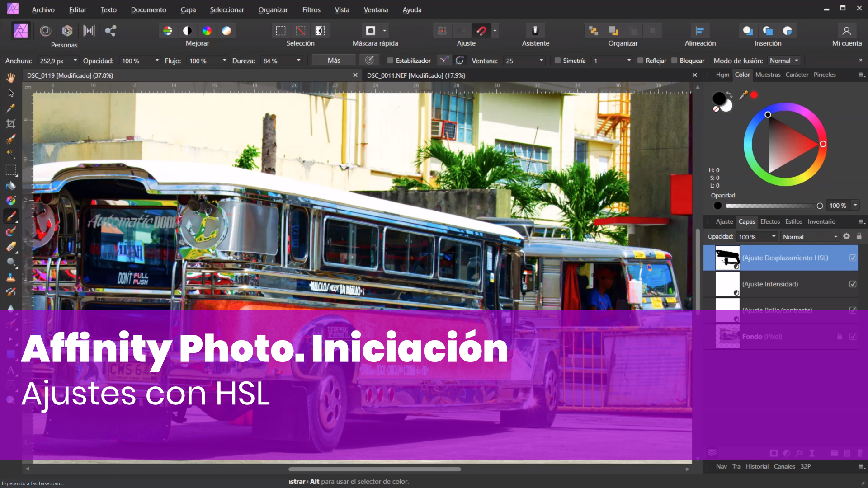Switch to Historial panel tab
The image size is (868, 488).
757,466
